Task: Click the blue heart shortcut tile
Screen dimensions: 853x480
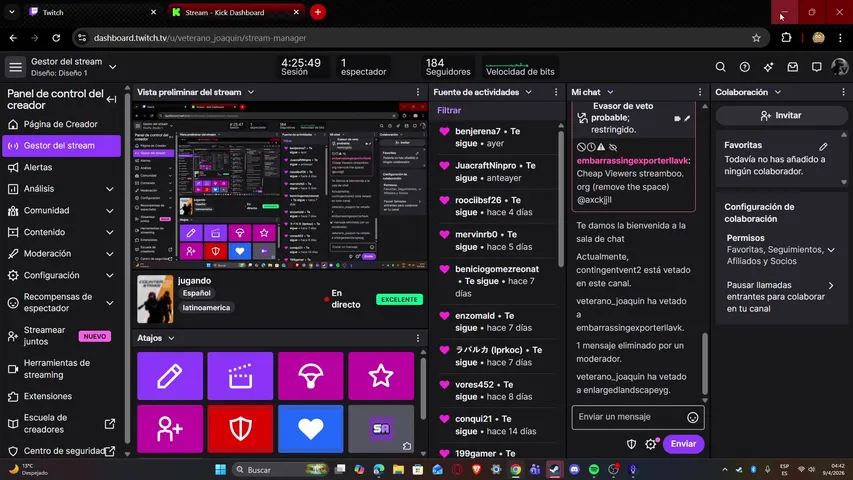Action: [311, 429]
